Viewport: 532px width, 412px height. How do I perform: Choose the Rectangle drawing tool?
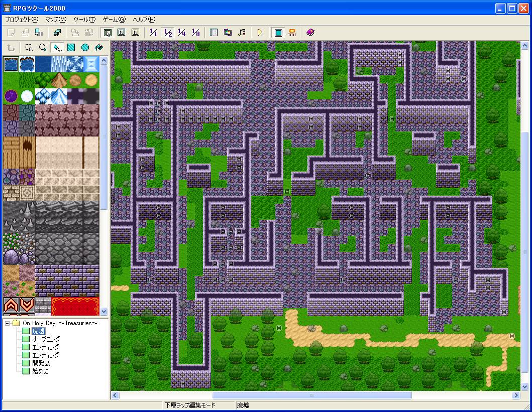71,48
